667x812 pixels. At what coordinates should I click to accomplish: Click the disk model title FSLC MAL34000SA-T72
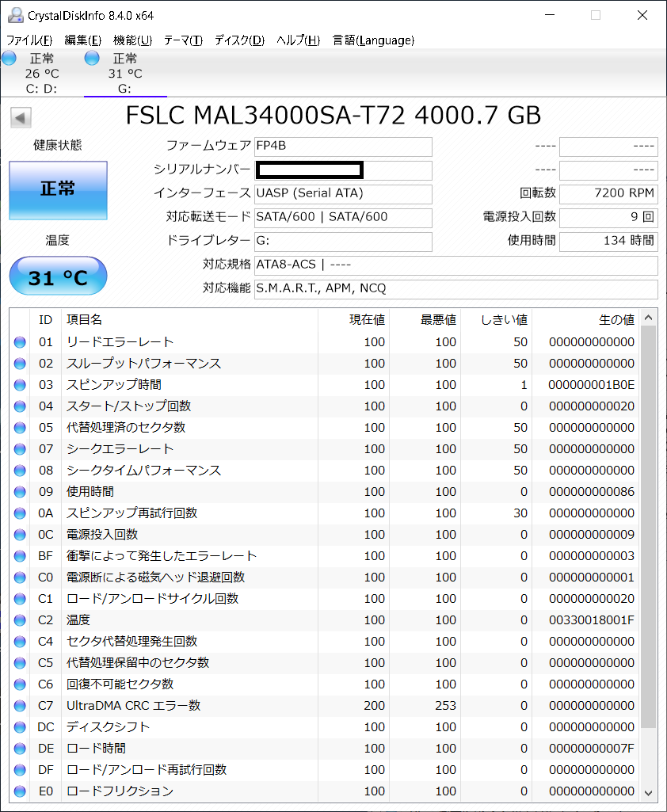coord(265,115)
